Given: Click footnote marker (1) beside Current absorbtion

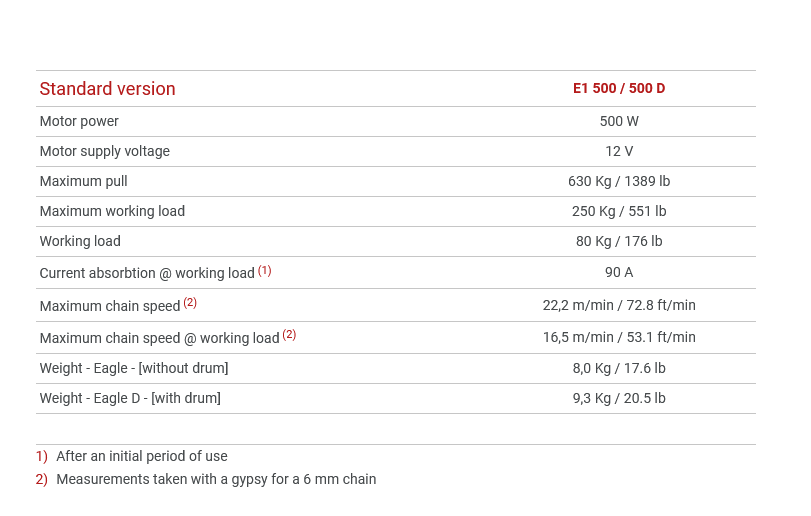Looking at the screenshot, I should click(264, 270).
